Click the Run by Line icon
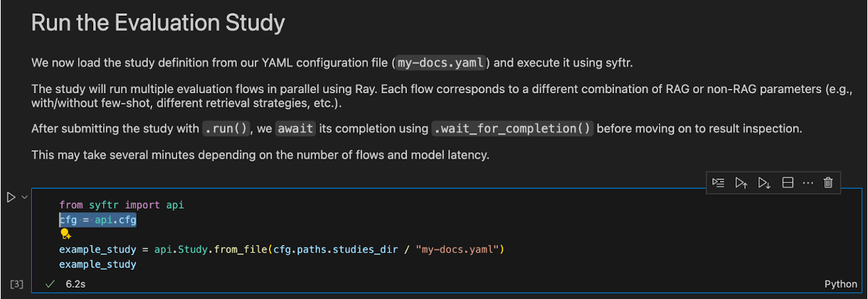The height and width of the screenshot is (299, 868). point(719,183)
